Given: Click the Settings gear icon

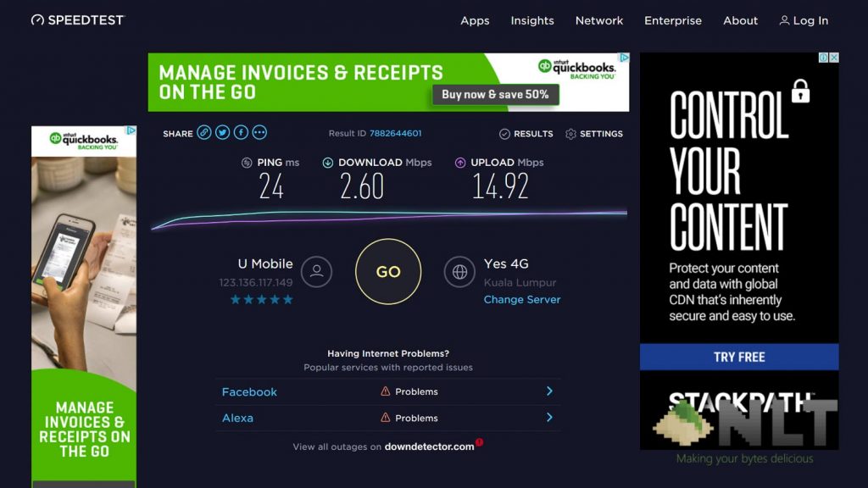Looking at the screenshot, I should (x=570, y=134).
